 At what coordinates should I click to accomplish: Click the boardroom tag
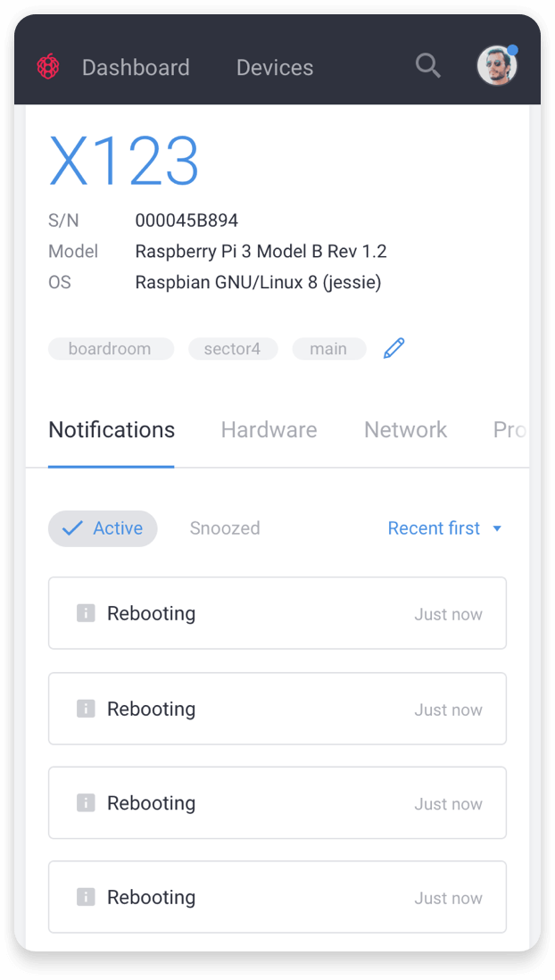pyautogui.click(x=112, y=349)
